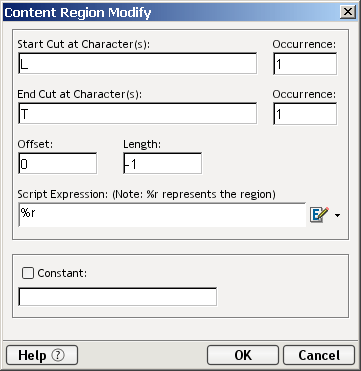Open Help for this dialog
Image resolution: width=361 pixels, height=371 pixels.
[42, 355]
